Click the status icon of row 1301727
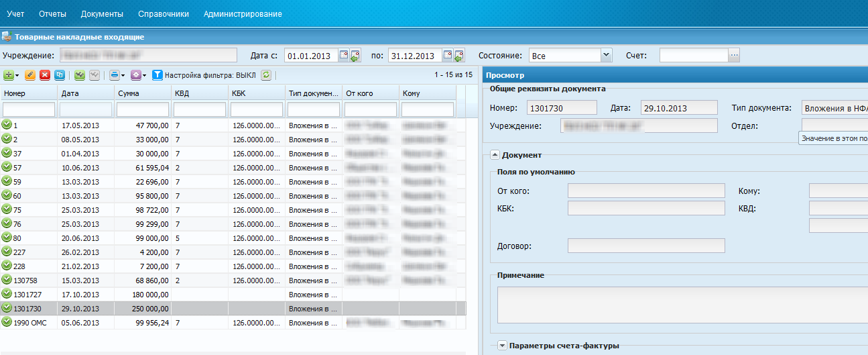Viewport: 868px width, 355px height. coord(7,294)
